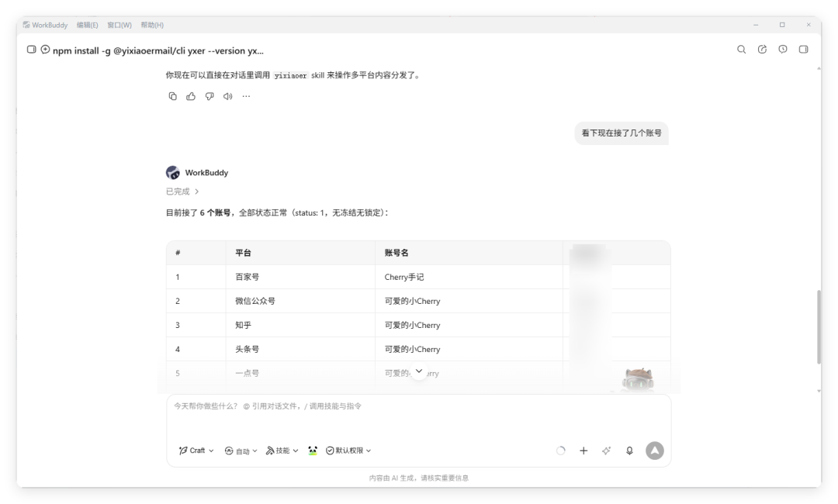This screenshot has width=838, height=504.
Task: Click the message input field placeholder
Action: (x=267, y=406)
